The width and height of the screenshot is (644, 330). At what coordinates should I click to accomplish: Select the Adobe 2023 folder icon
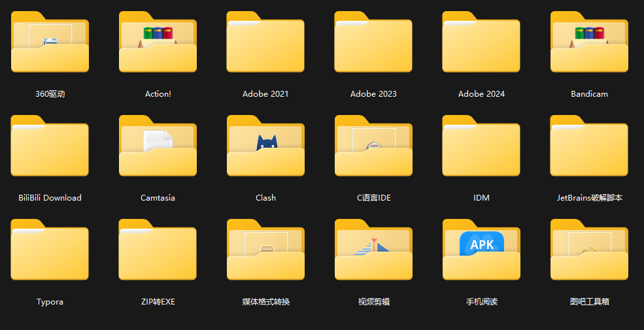pos(373,43)
